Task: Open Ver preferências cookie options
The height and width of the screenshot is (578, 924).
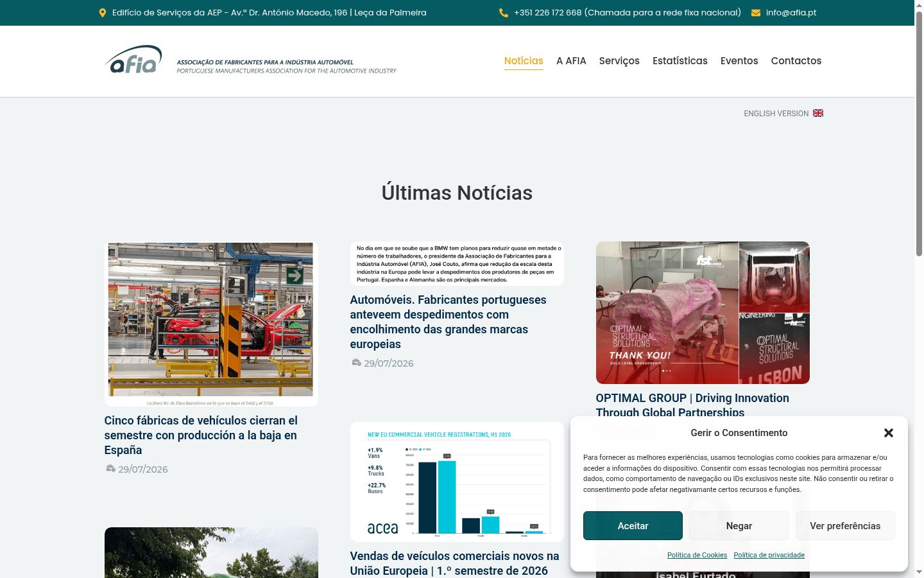Action: pos(845,526)
